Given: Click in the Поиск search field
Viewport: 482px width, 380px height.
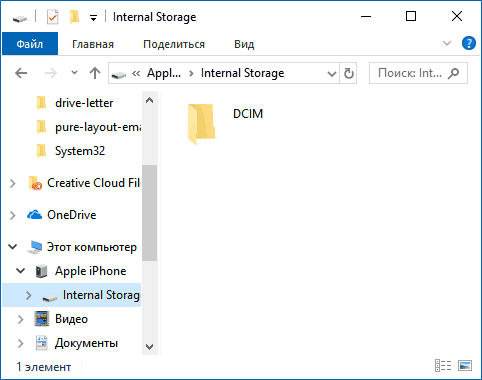Looking at the screenshot, I should tap(411, 73).
